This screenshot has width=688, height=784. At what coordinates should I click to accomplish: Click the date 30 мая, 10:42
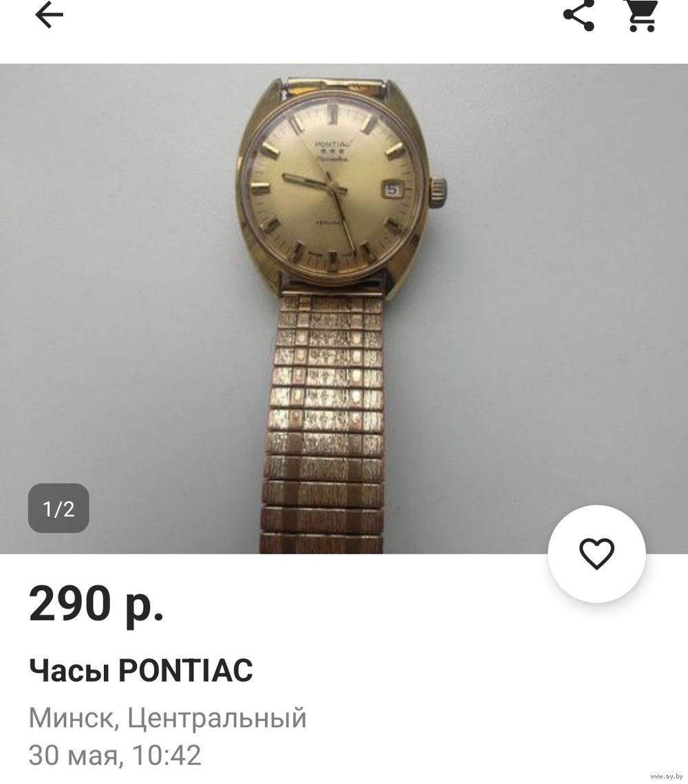(x=115, y=755)
